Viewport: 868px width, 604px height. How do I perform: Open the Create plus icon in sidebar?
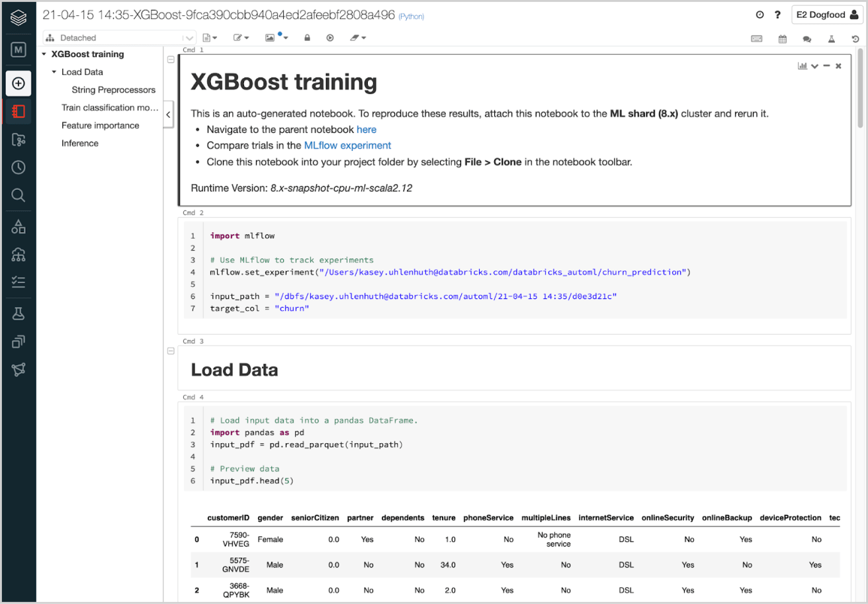coord(19,83)
